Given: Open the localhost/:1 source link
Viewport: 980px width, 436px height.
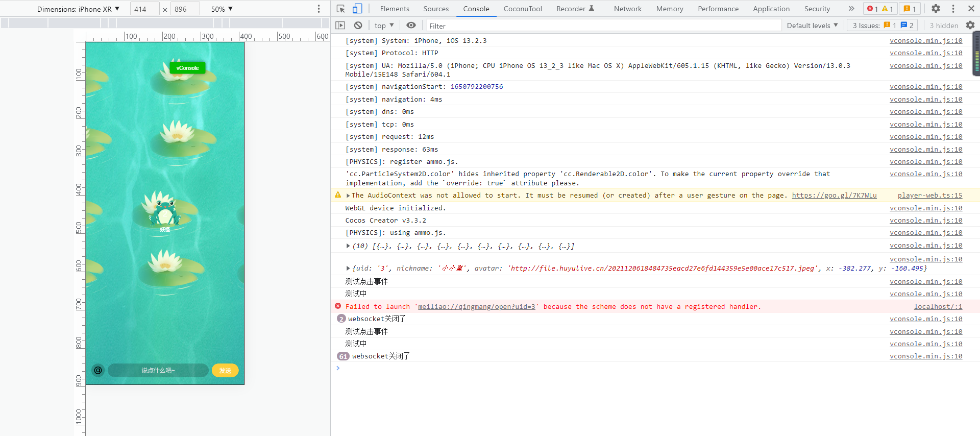Looking at the screenshot, I should 938,307.
